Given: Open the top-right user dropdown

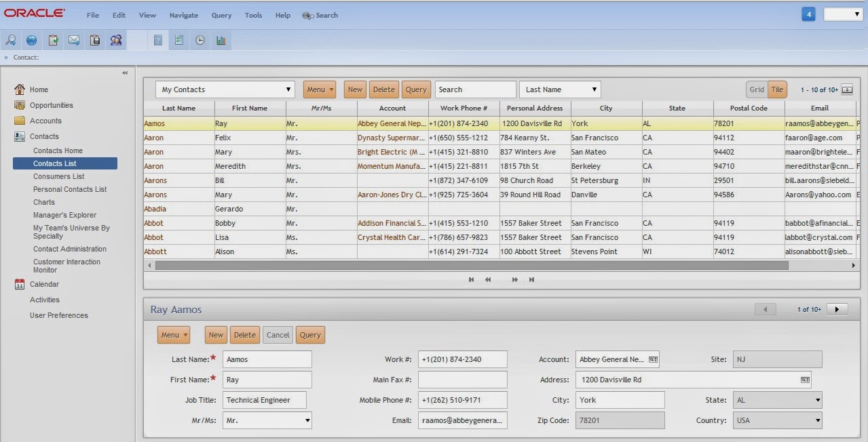Looking at the screenshot, I should tap(843, 14).
